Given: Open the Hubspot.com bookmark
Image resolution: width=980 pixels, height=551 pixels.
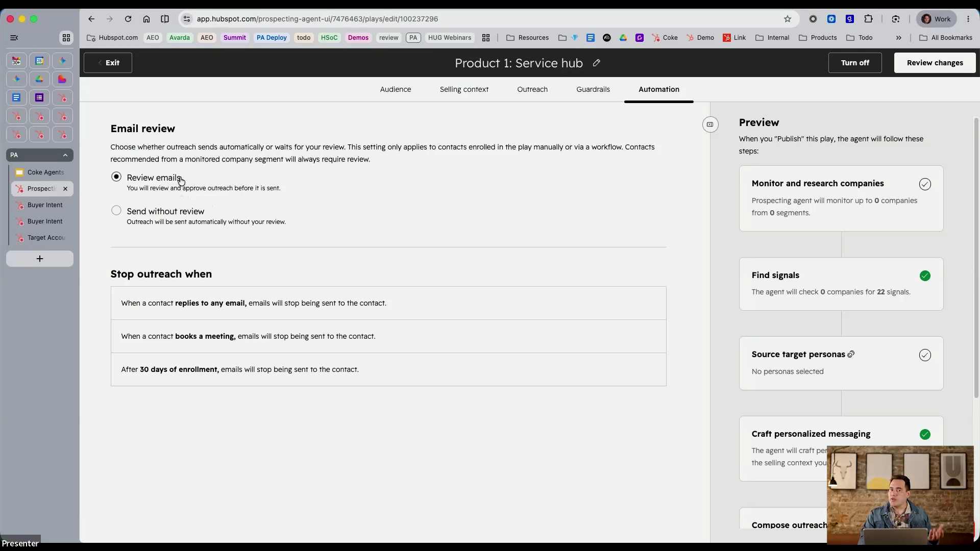Looking at the screenshot, I should click(x=112, y=38).
